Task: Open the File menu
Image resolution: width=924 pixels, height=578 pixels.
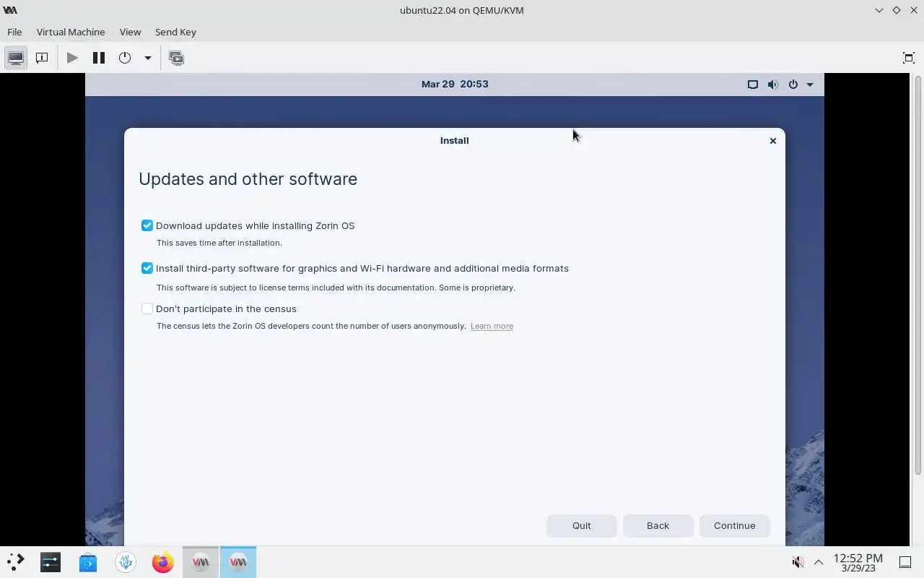Action: (14, 32)
